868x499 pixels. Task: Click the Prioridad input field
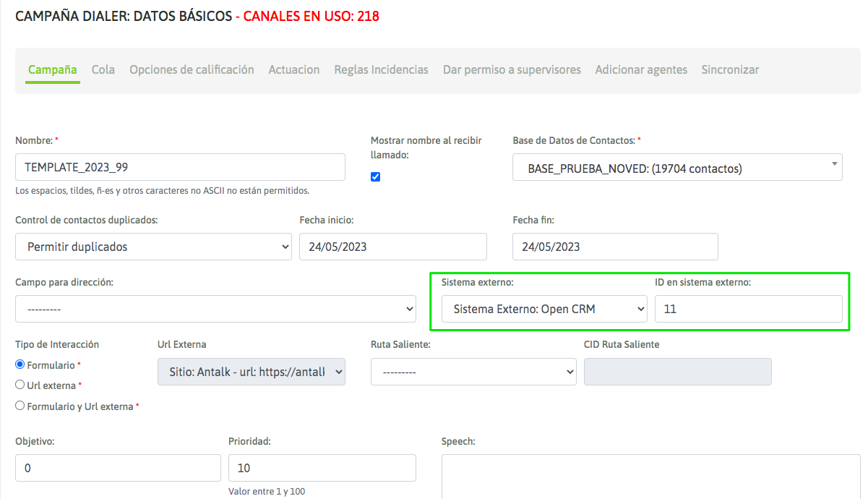(x=322, y=468)
